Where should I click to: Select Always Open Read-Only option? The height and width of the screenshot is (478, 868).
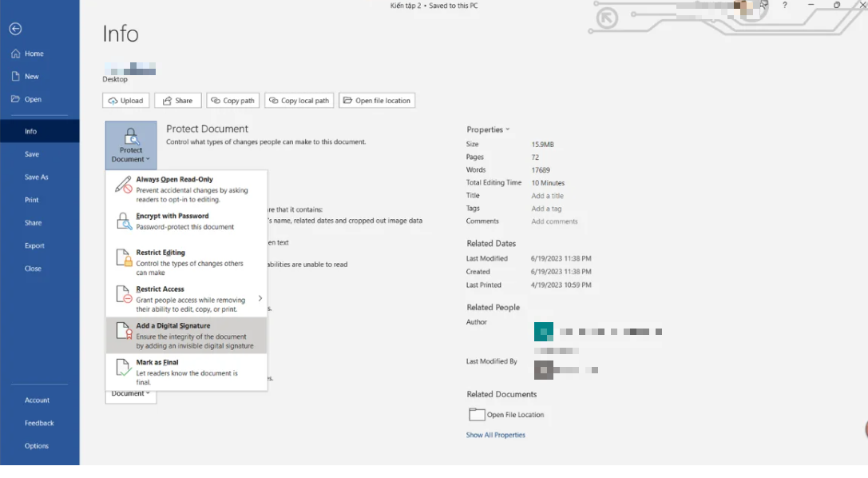187,189
